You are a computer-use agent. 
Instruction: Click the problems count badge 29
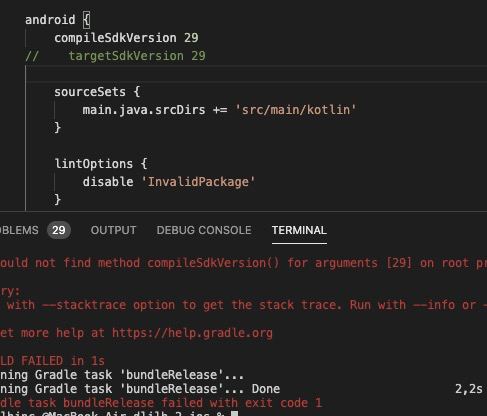(x=59, y=230)
